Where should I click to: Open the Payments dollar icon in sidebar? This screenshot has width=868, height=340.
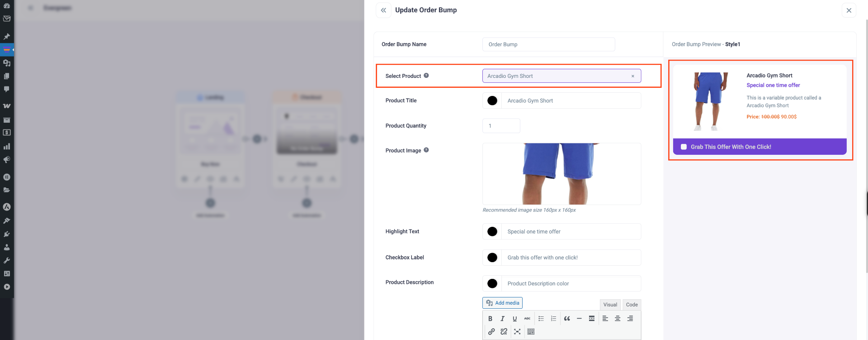point(7,133)
